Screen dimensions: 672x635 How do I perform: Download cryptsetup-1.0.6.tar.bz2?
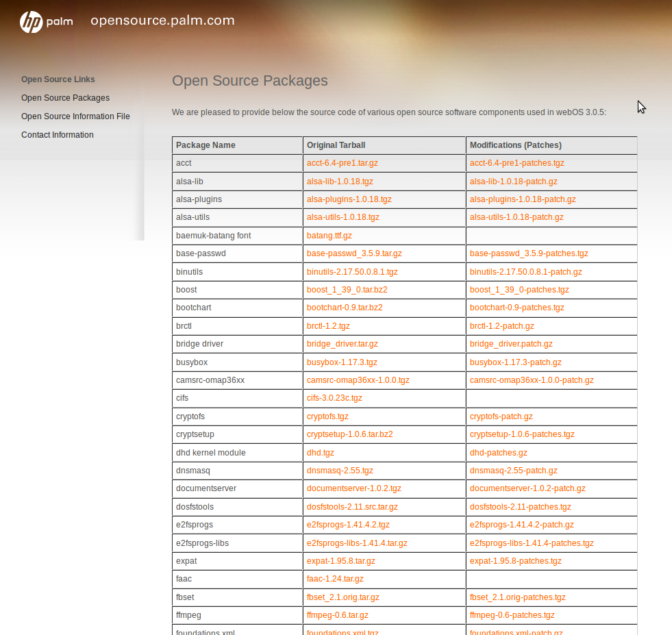click(x=350, y=434)
